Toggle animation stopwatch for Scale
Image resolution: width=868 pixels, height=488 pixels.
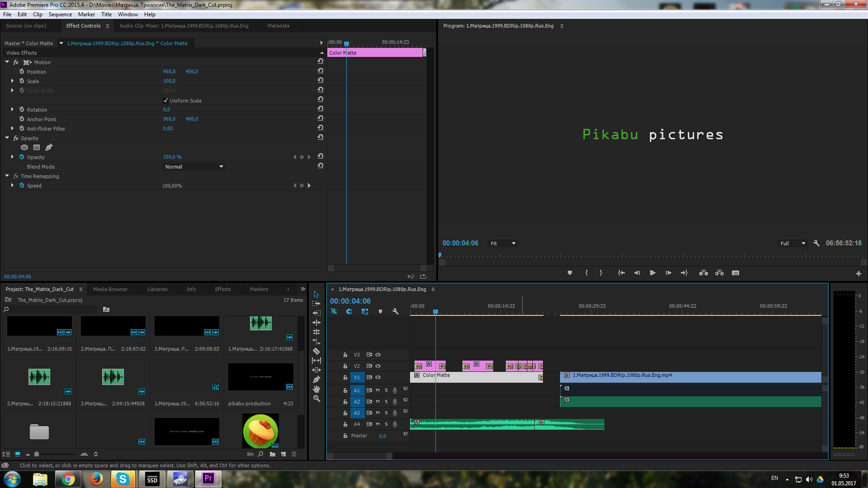coord(22,81)
